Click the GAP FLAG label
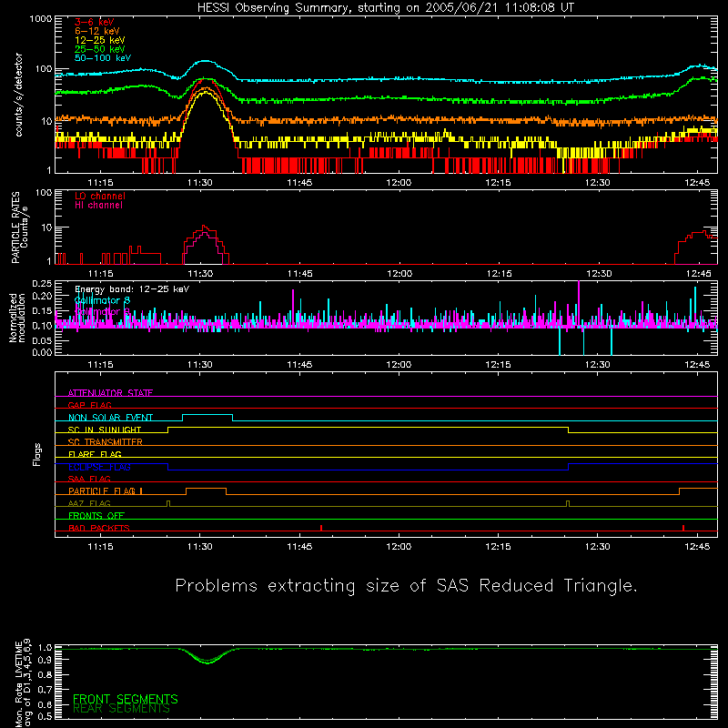Image resolution: width=728 pixels, height=728 pixels. tap(89, 405)
